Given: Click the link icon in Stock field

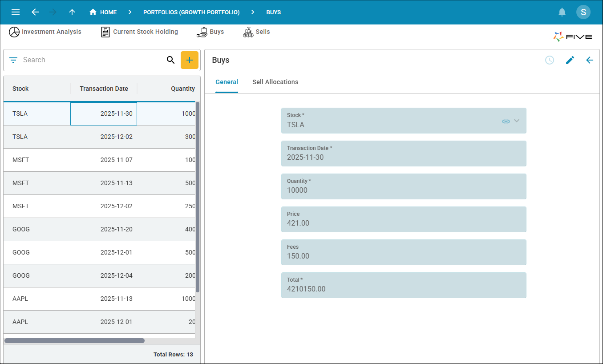Looking at the screenshot, I should point(506,121).
